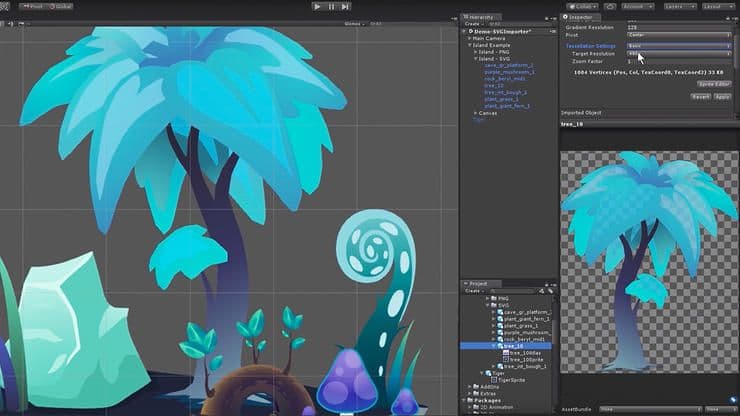
Task: Click the Project search field
Action: click(x=512, y=291)
